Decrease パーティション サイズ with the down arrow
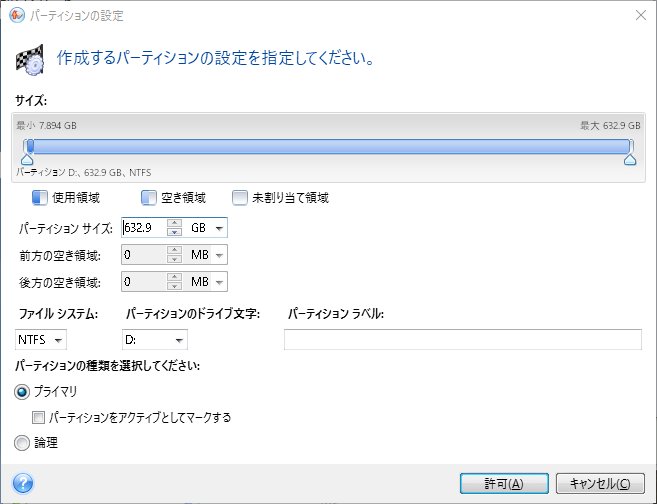The width and height of the screenshot is (657, 504). click(174, 232)
